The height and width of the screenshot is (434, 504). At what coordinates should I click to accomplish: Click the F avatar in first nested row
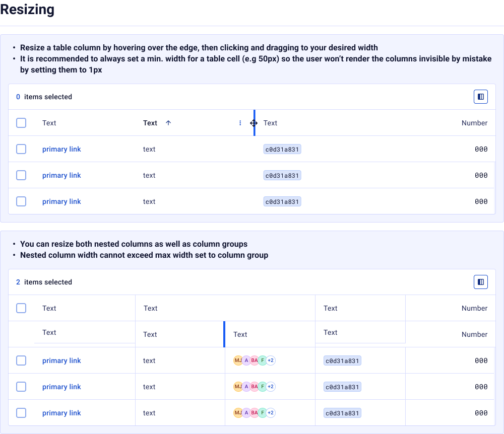pos(262,360)
